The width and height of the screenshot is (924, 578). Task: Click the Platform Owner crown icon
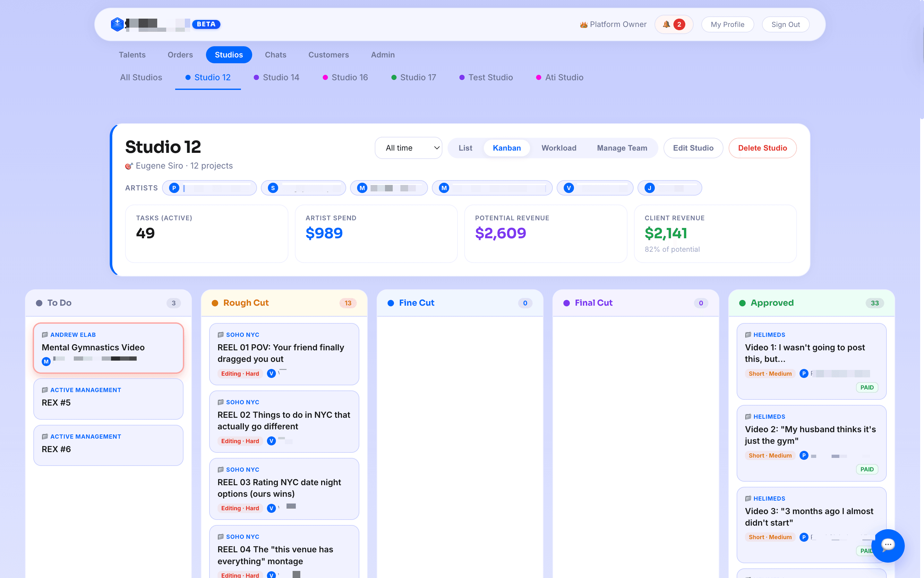pyautogui.click(x=583, y=24)
